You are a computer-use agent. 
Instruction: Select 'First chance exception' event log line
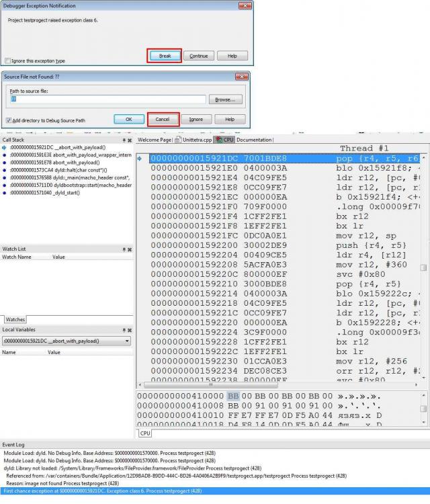coord(215,491)
